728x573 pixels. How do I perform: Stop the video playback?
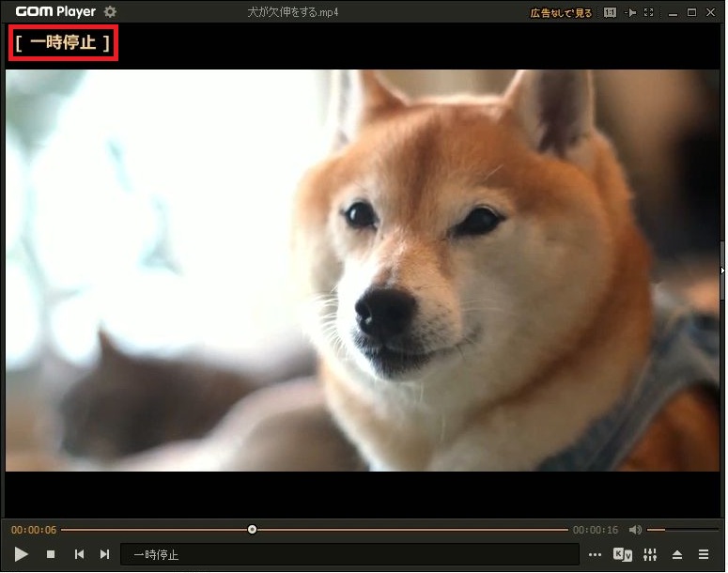51,555
